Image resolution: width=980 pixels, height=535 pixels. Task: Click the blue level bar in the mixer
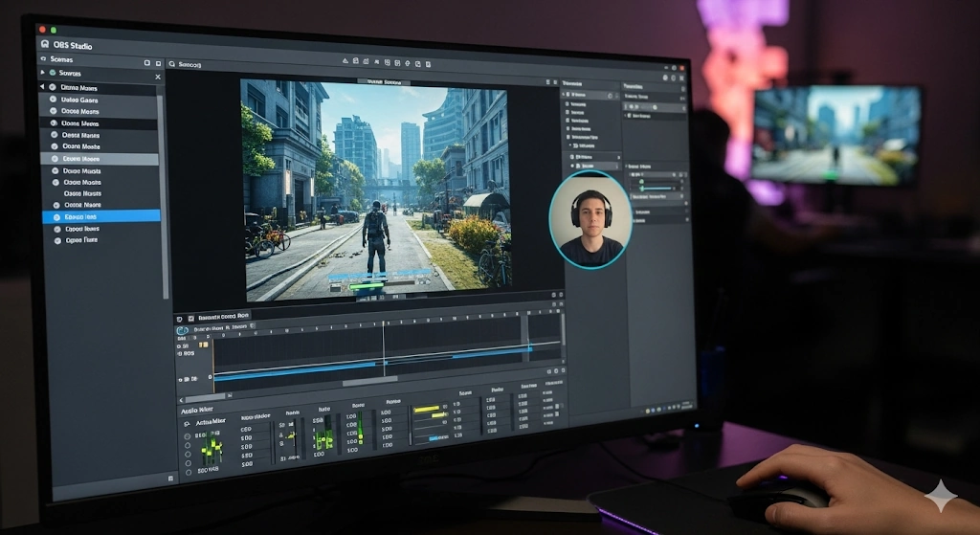(434, 438)
